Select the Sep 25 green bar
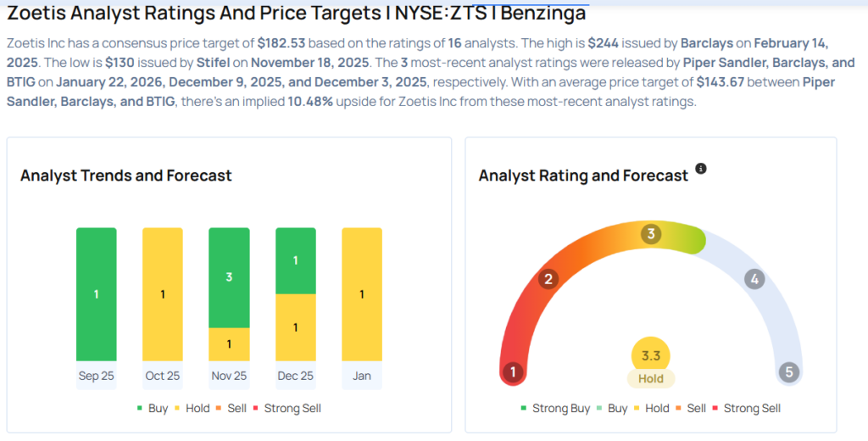This screenshot has height=441, width=868. point(97,293)
